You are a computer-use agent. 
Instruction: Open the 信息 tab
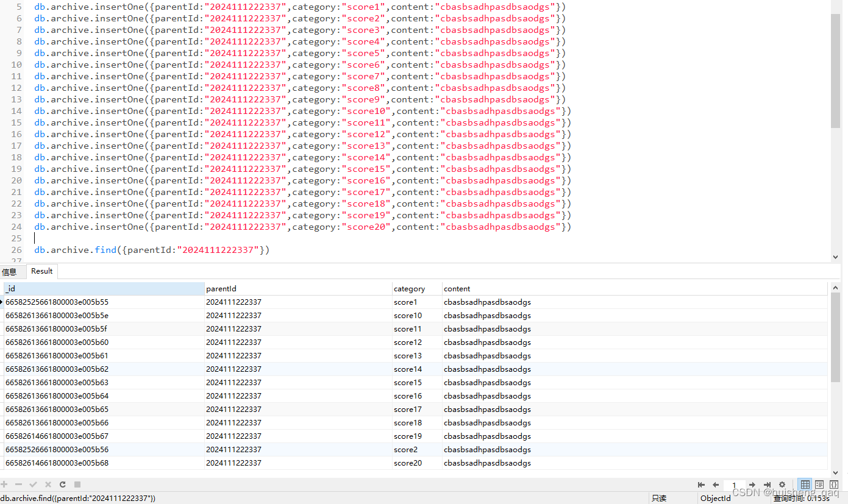tap(10, 272)
